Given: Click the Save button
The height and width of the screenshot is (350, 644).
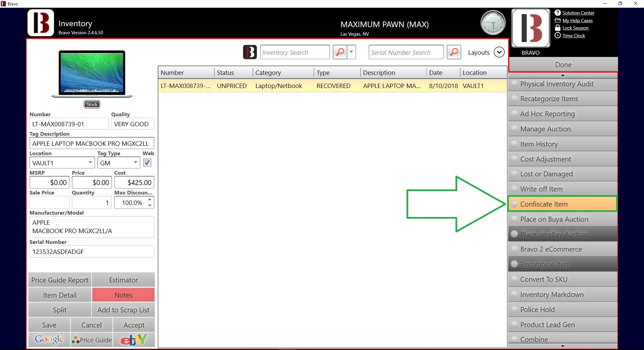Looking at the screenshot, I should pos(49,325).
